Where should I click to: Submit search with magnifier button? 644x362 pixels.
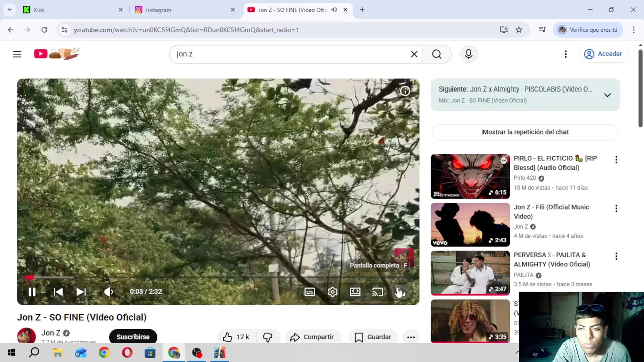click(437, 54)
